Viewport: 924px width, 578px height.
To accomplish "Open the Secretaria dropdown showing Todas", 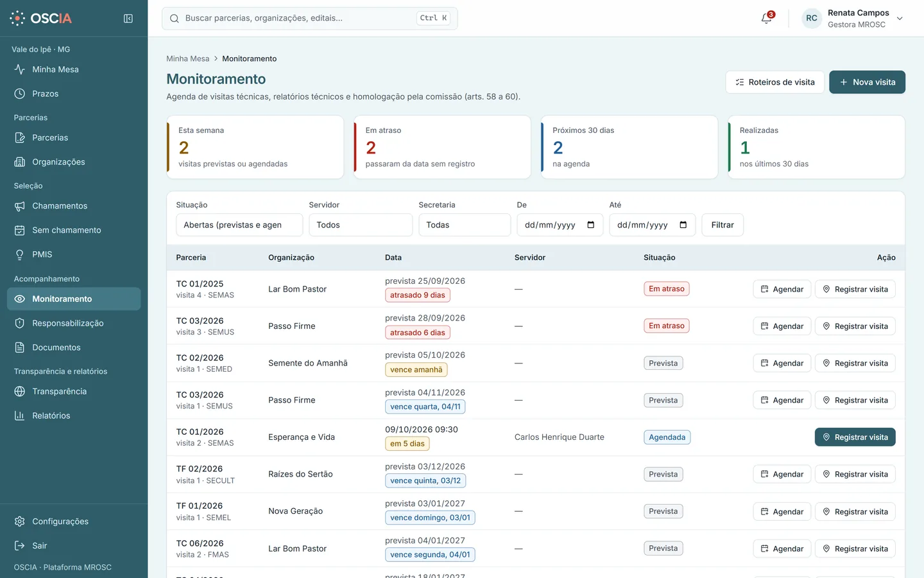I will point(465,225).
